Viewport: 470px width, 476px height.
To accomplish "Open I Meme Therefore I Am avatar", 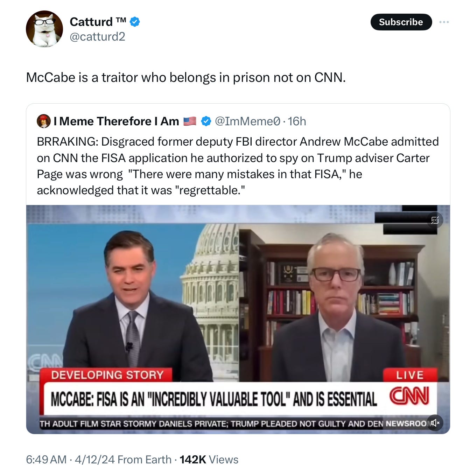I will coord(44,121).
